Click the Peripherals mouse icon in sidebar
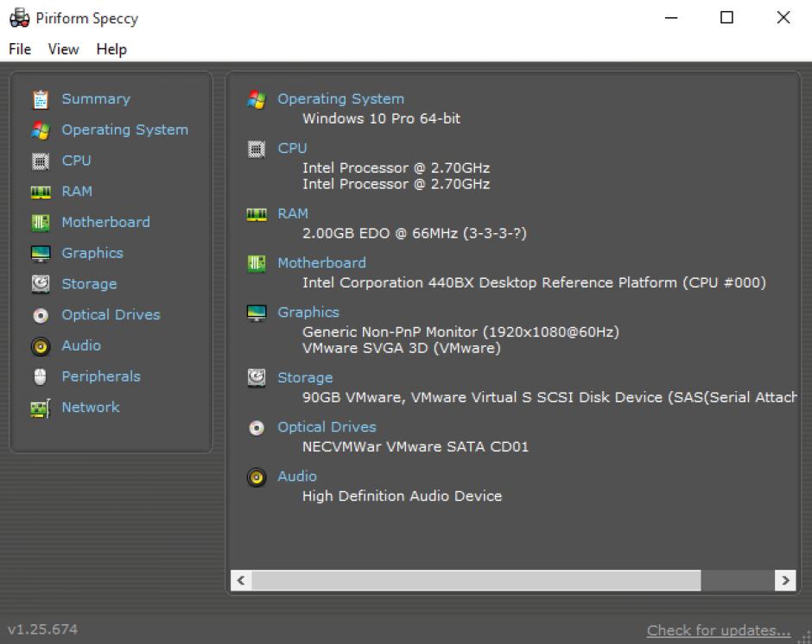812x644 pixels. tap(41, 377)
